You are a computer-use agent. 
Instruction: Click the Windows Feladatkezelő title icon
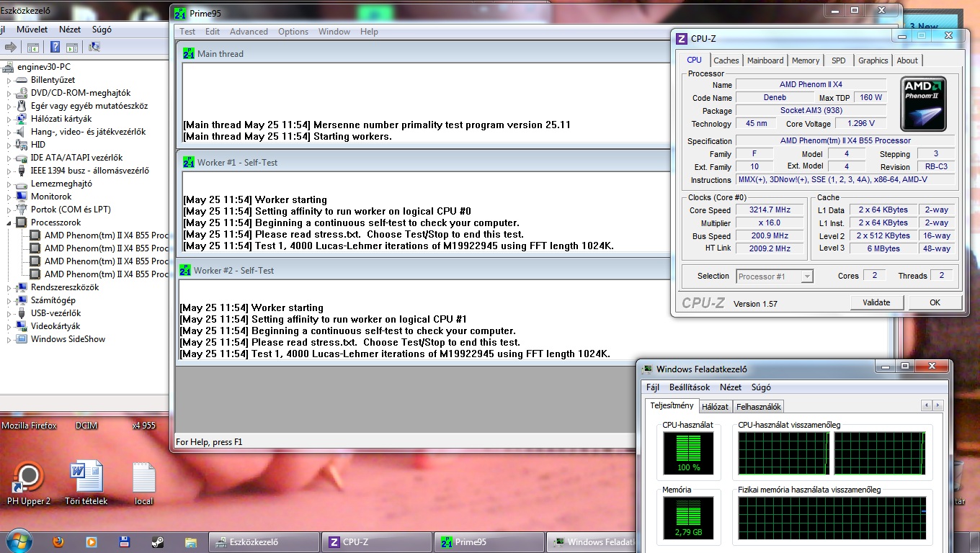click(648, 369)
